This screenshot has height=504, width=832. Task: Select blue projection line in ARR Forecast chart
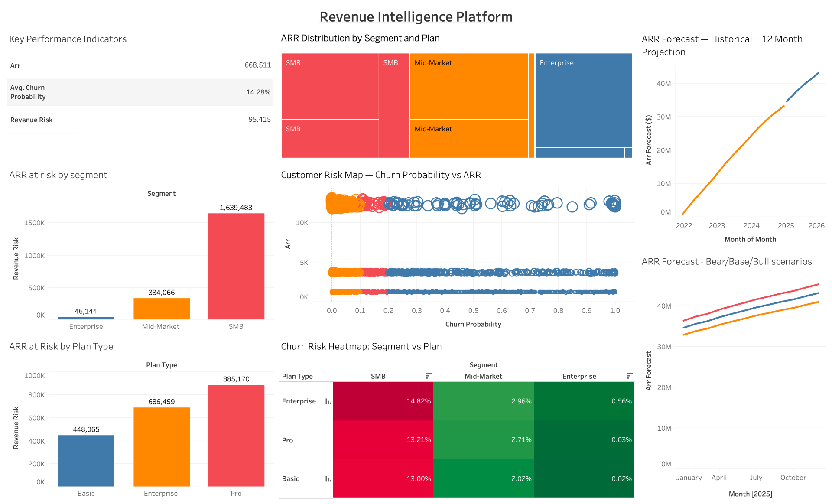[x=803, y=87]
